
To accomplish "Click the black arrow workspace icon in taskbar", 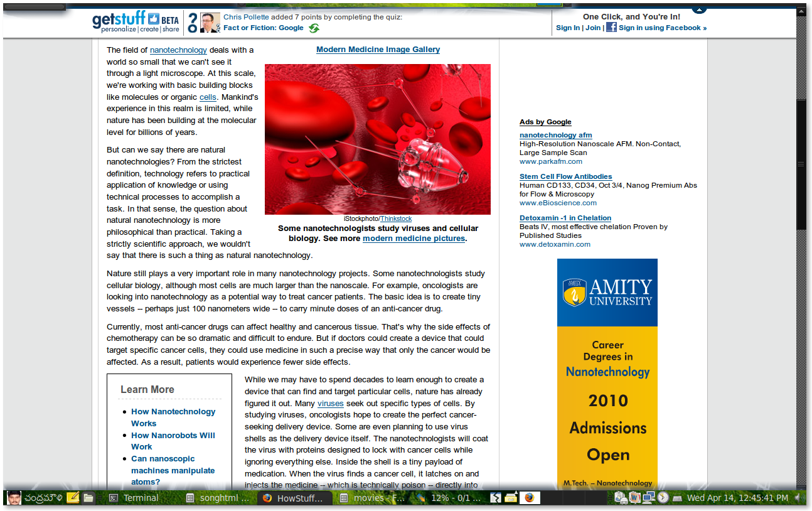I will (496, 498).
